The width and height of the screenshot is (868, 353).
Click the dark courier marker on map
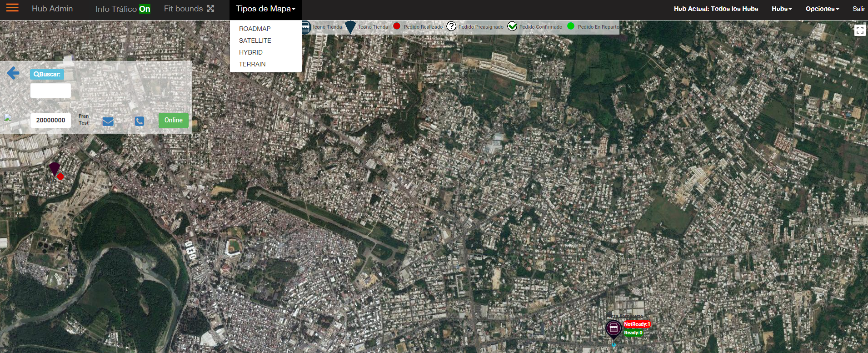pos(54,169)
